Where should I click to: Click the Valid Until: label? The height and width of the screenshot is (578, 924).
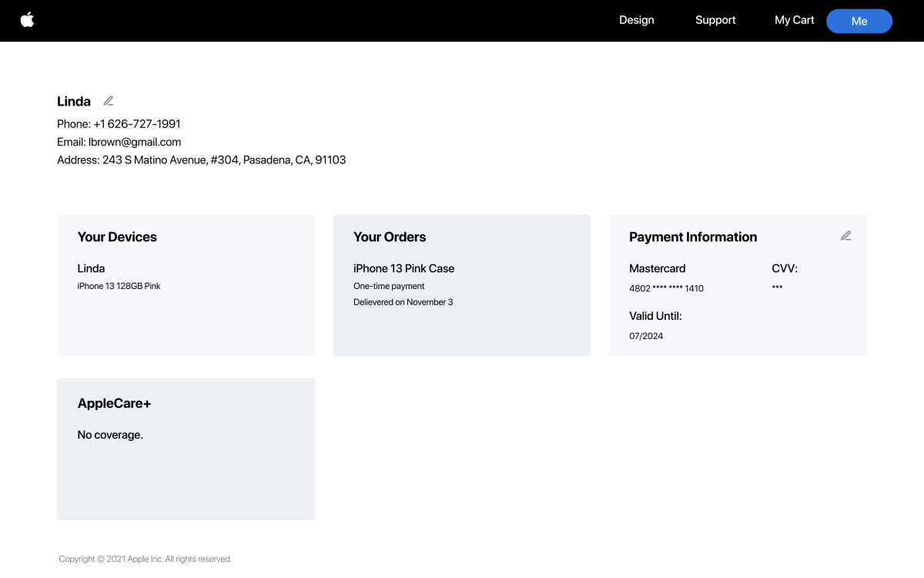(655, 316)
